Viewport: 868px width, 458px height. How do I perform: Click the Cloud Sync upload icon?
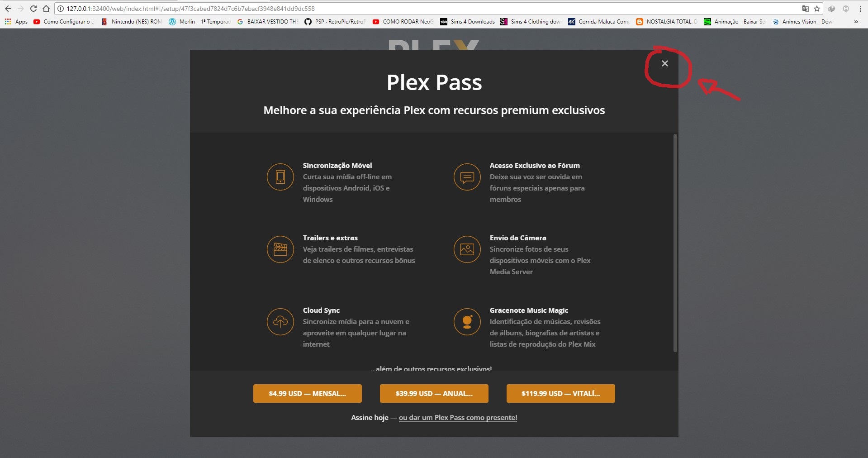tap(280, 322)
